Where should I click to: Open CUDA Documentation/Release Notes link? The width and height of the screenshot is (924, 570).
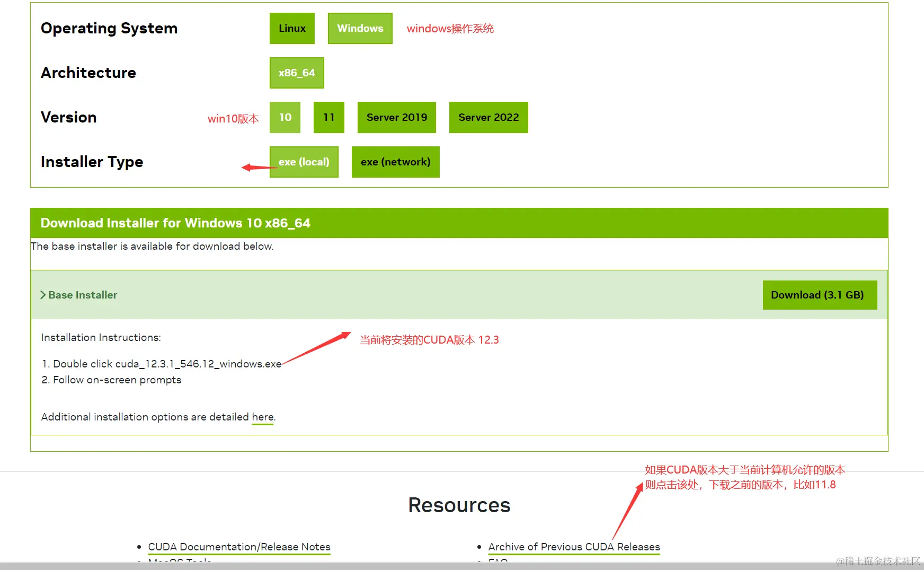pyautogui.click(x=239, y=547)
